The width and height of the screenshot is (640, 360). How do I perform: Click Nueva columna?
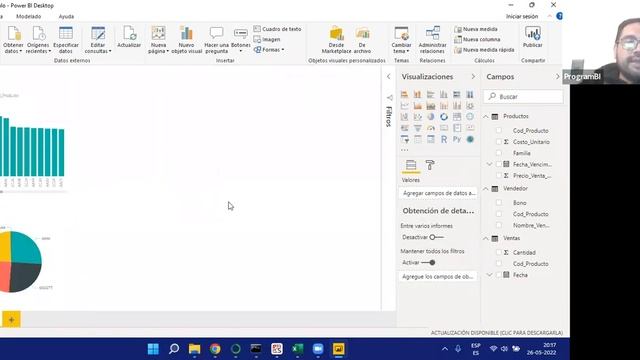477,40
